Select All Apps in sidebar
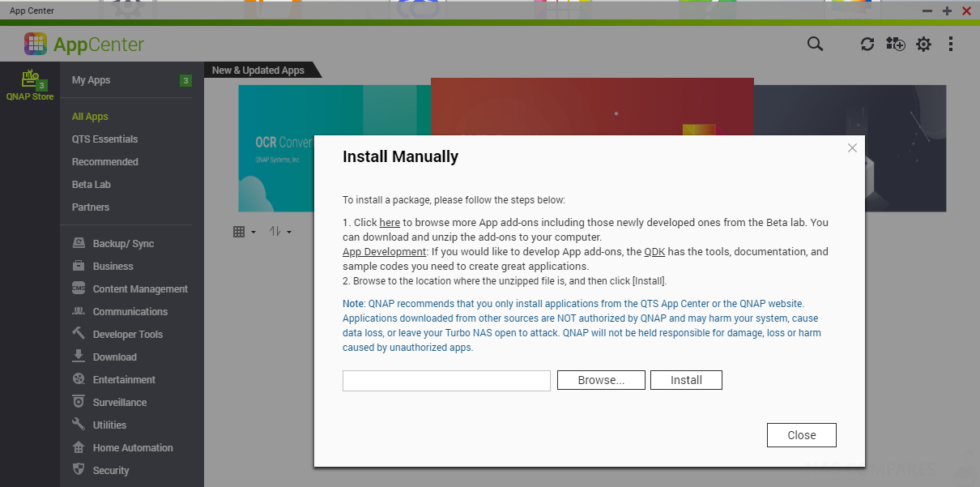The width and height of the screenshot is (980, 487). [x=90, y=117]
